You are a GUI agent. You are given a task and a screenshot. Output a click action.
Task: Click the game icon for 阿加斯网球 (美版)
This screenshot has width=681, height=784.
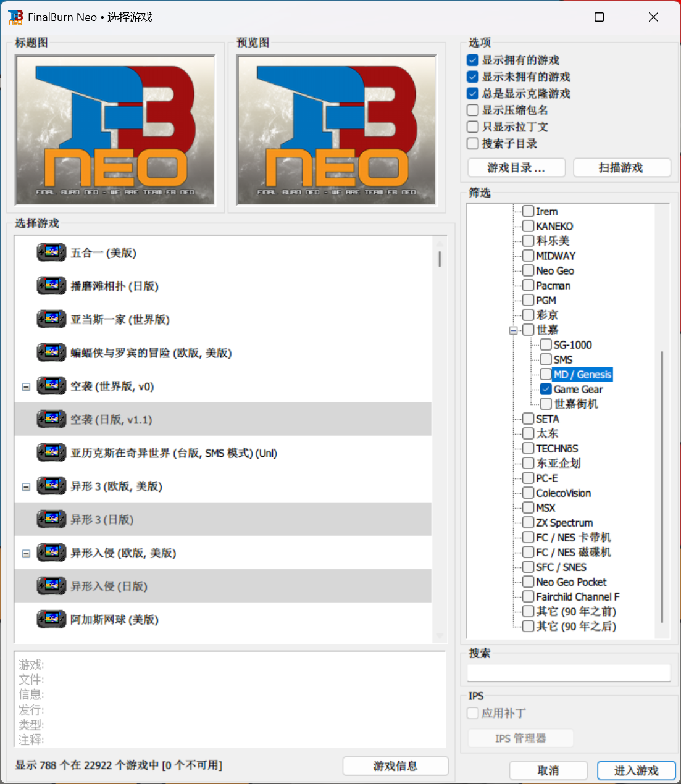51,619
